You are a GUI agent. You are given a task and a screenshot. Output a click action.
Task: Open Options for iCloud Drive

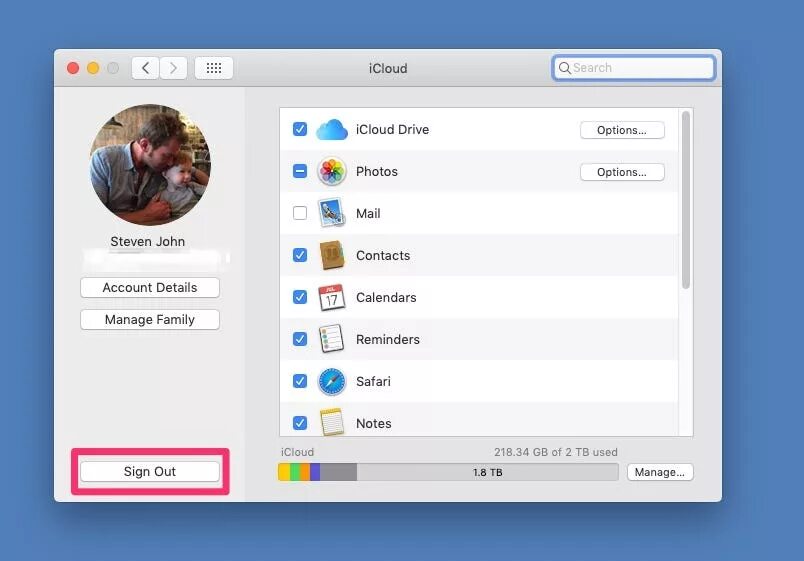click(x=622, y=130)
